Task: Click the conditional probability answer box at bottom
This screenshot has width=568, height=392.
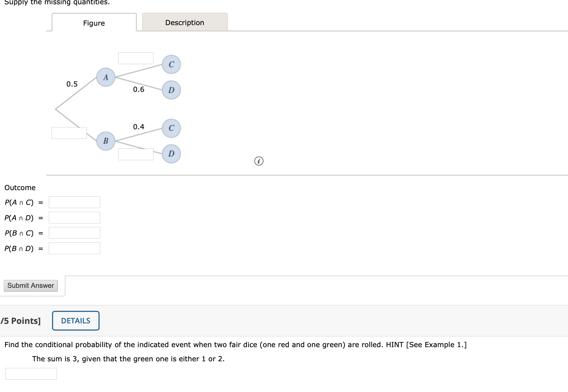Action: click(31, 374)
